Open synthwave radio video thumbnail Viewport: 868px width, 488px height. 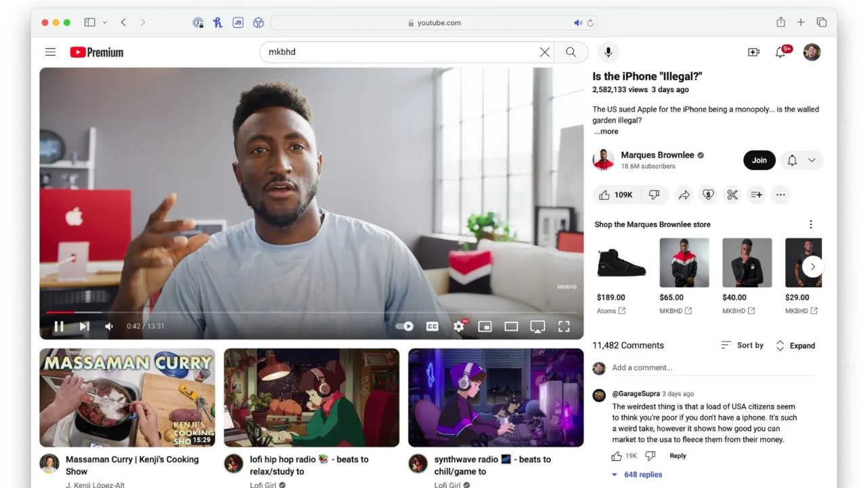(x=496, y=397)
